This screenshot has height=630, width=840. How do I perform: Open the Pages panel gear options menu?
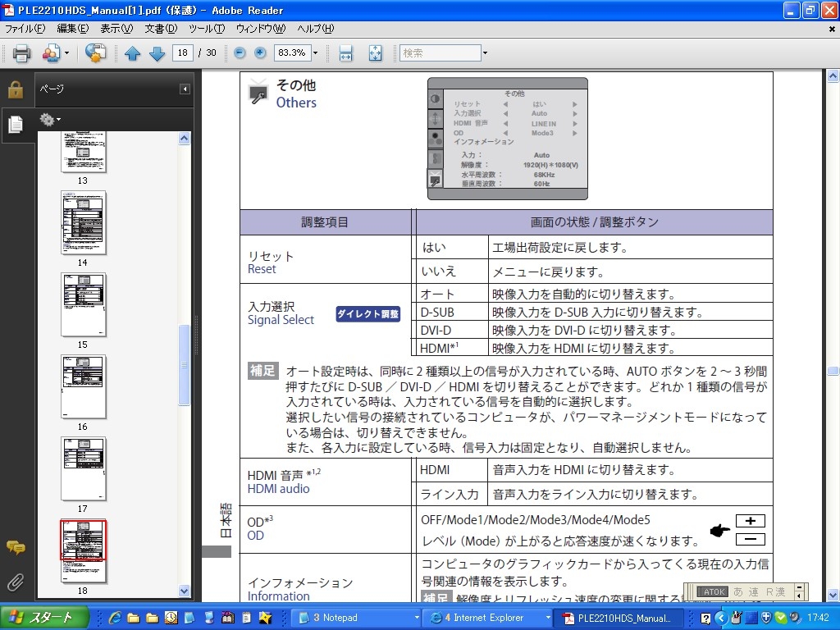tap(50, 120)
